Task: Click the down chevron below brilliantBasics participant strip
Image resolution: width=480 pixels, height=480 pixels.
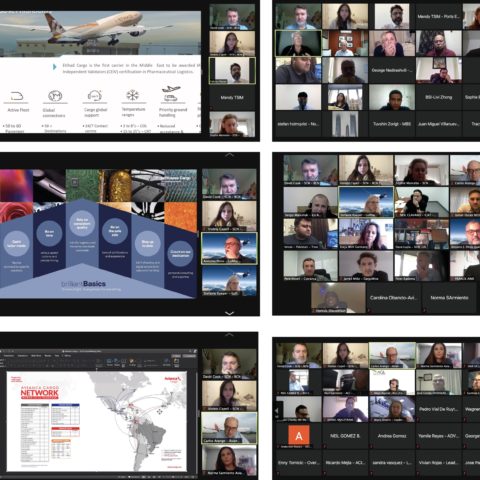Action: (229, 313)
